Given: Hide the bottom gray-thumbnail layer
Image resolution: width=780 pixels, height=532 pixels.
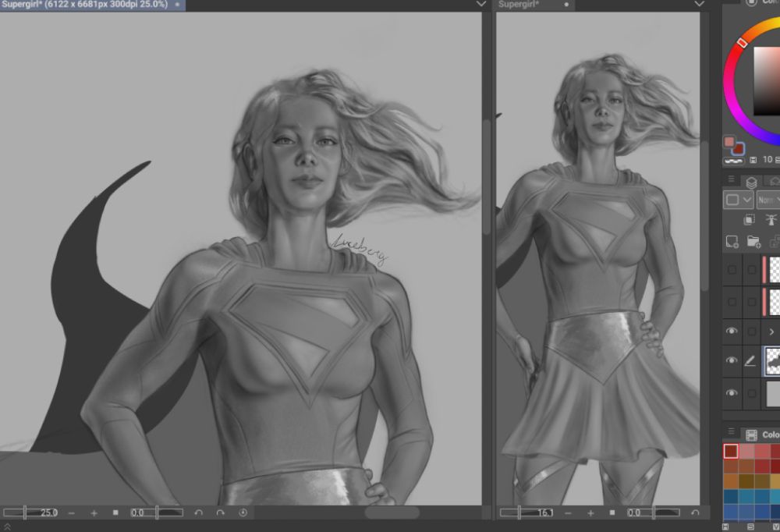Looking at the screenshot, I should coord(732,392).
